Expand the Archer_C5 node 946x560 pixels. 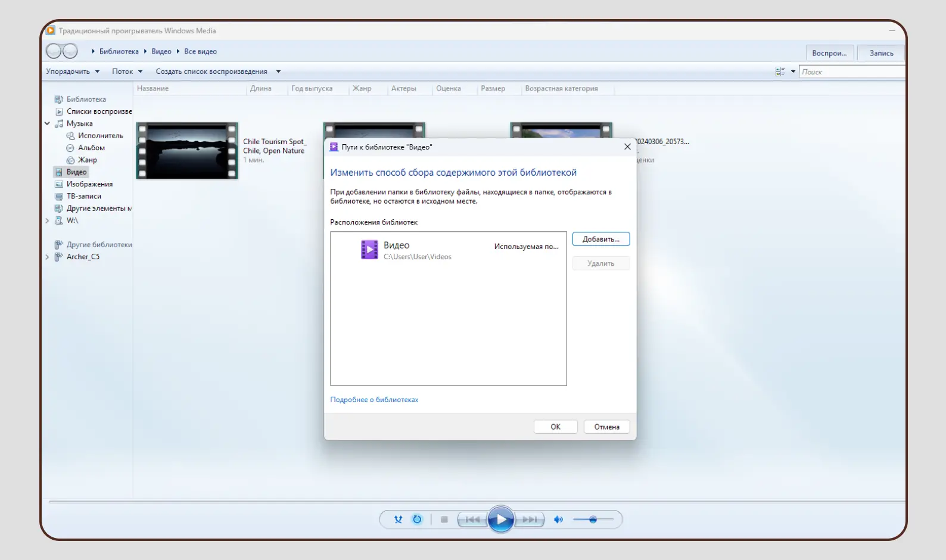point(47,257)
